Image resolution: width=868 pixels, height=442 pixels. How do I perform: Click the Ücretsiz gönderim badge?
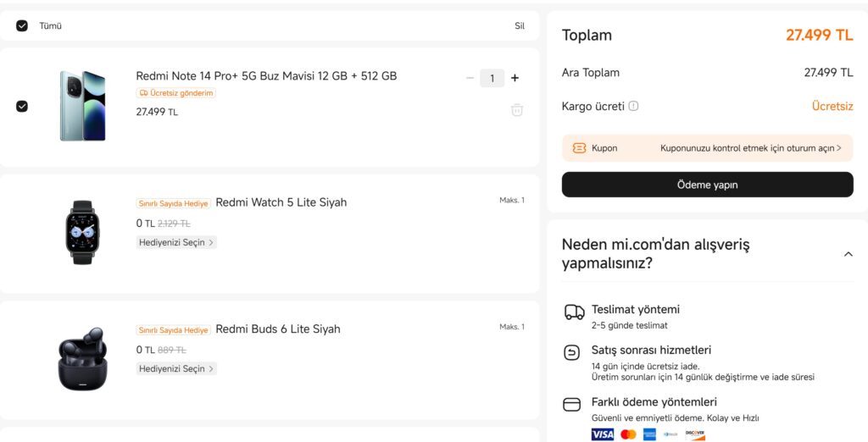pyautogui.click(x=176, y=93)
